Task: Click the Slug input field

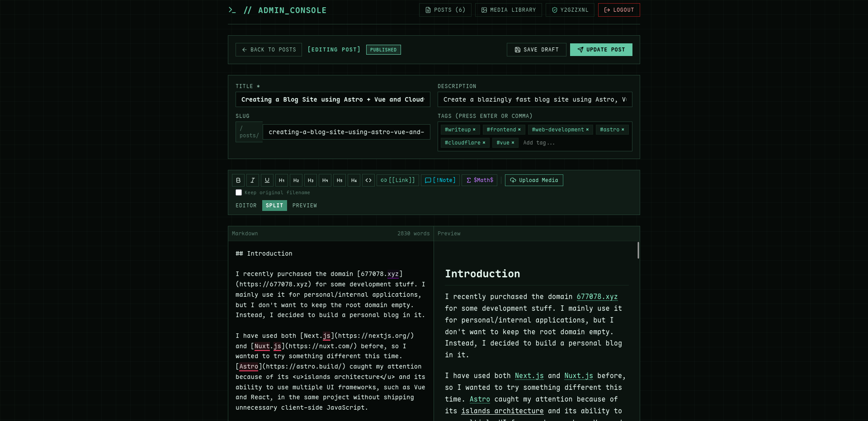Action: click(x=346, y=132)
